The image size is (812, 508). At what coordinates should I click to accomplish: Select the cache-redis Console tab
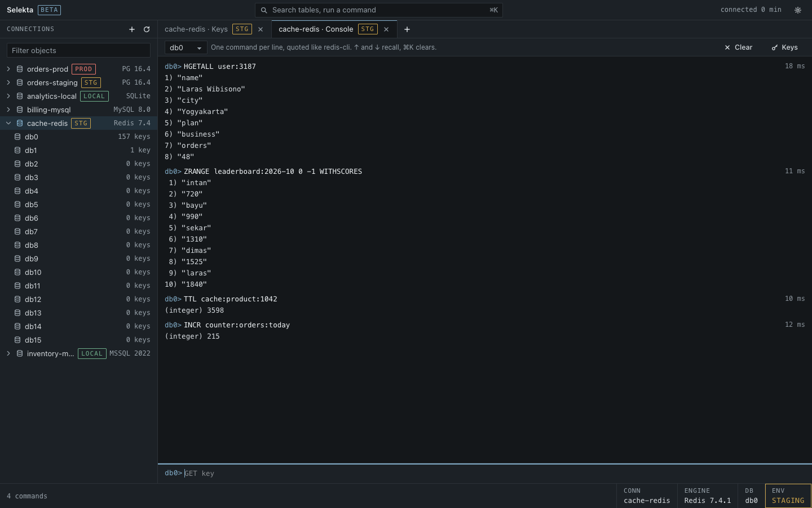(334, 29)
